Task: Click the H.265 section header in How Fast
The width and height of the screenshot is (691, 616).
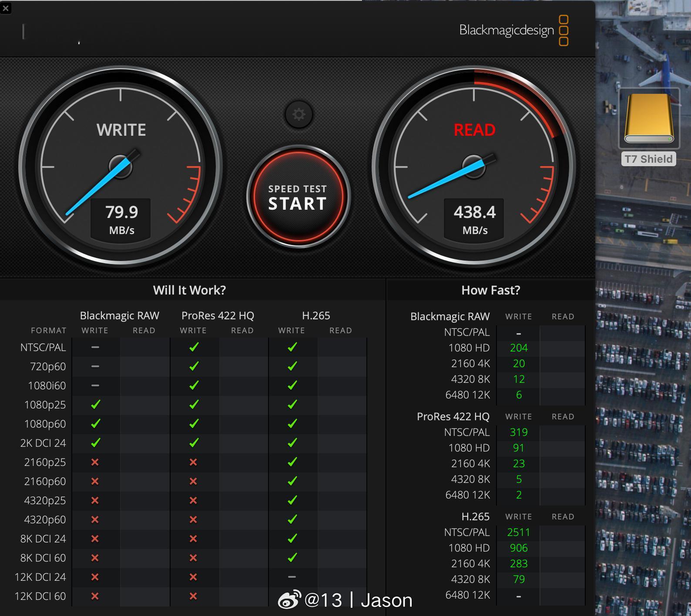Action: (475, 516)
